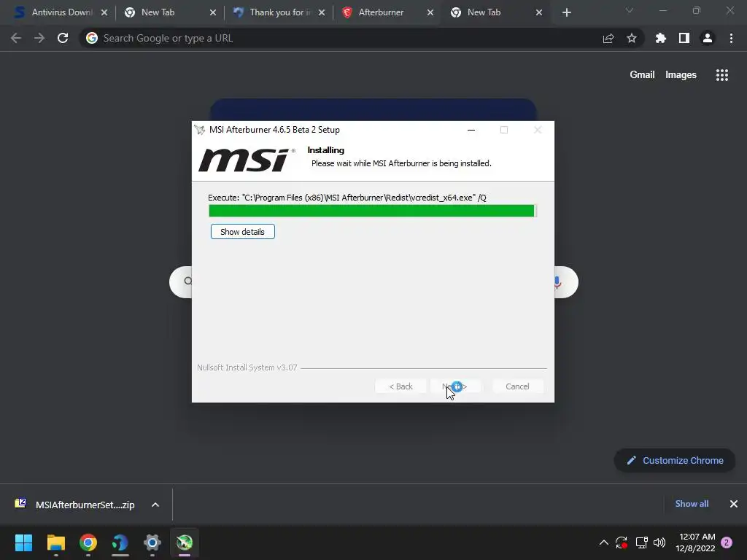The height and width of the screenshot is (560, 747).
Task: Minimize the MSI Afterburner Setup window
Action: [471, 130]
